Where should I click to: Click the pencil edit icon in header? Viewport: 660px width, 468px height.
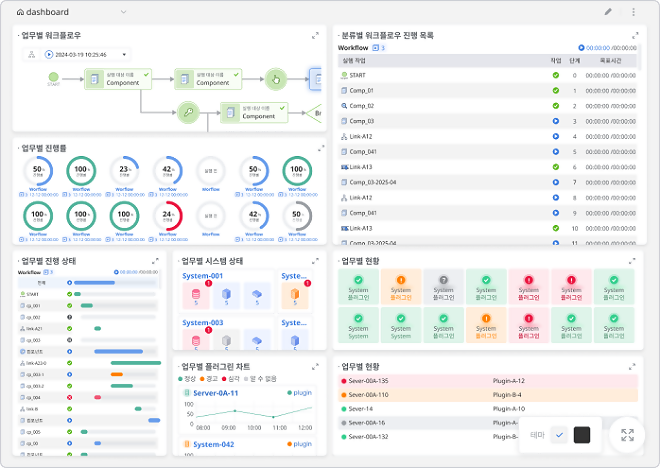tap(608, 12)
